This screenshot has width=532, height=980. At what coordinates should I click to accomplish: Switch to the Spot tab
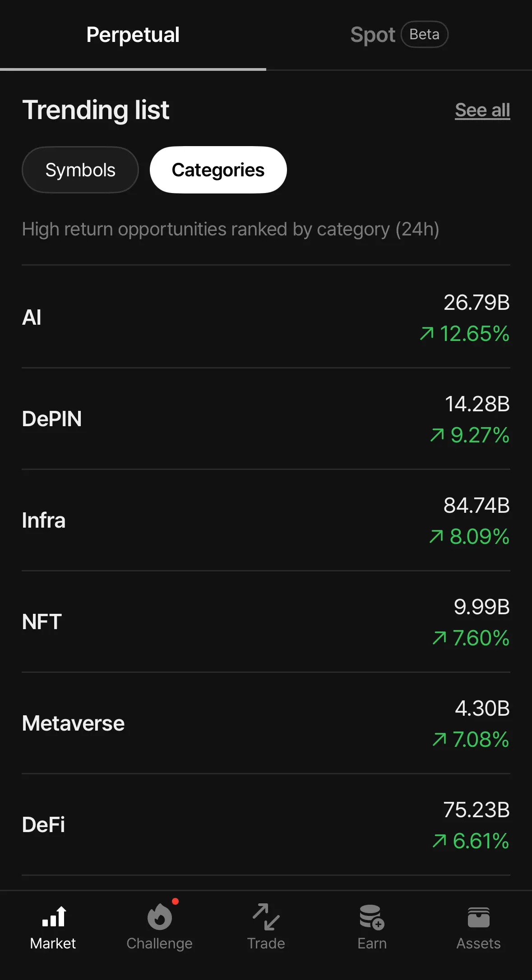(x=372, y=35)
